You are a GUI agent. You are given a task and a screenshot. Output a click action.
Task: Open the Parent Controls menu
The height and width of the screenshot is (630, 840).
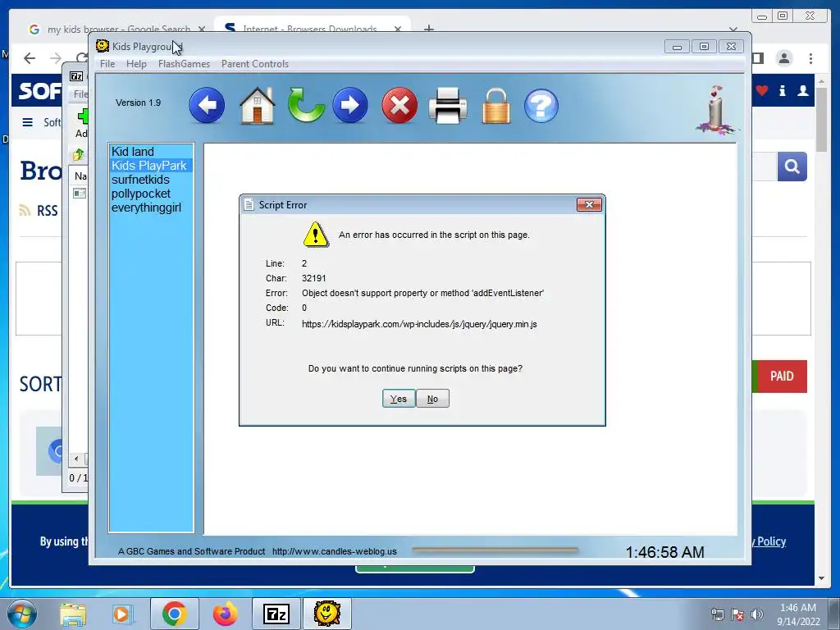pyautogui.click(x=255, y=64)
